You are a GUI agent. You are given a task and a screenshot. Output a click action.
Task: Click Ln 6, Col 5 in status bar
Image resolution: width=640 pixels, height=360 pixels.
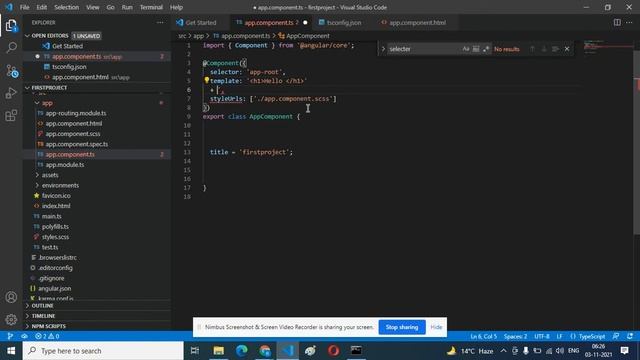coord(484,336)
